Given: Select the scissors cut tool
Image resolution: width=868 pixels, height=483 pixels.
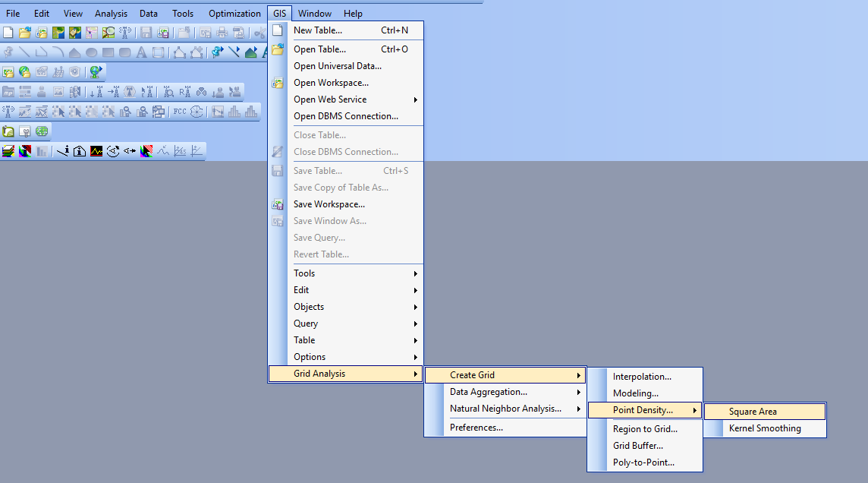Looking at the screenshot, I should pos(258,33).
